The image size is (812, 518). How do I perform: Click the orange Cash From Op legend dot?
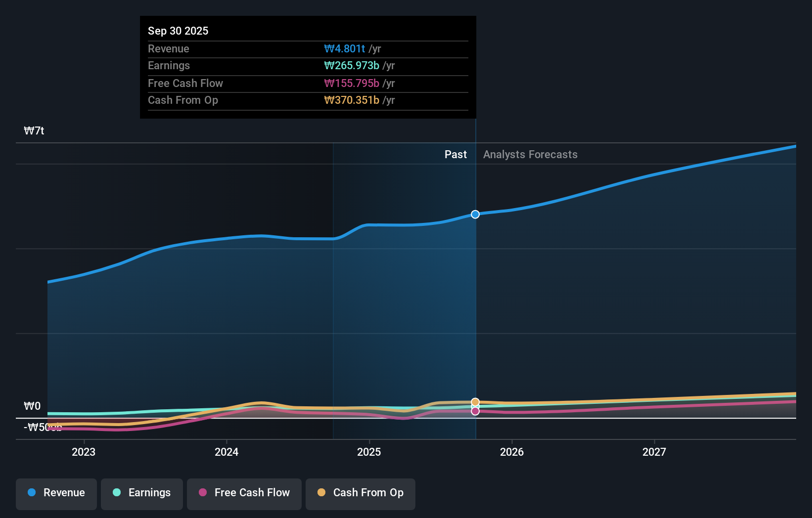click(322, 493)
